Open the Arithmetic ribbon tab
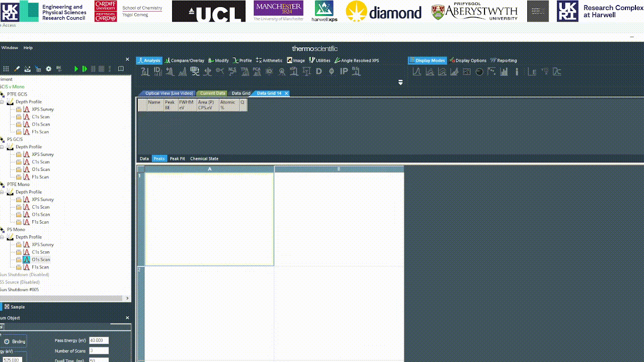Screen dimensions: 644x362 click(x=270, y=60)
